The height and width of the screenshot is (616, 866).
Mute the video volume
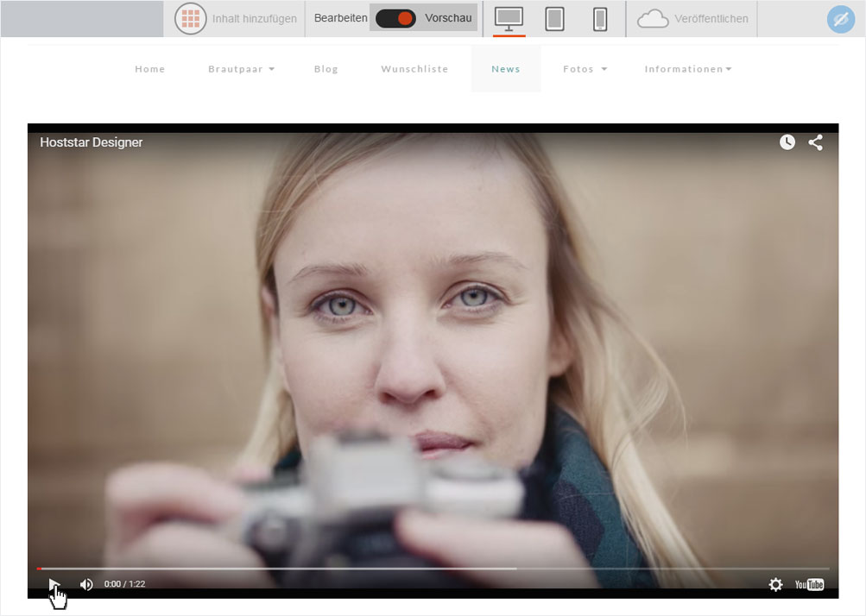coord(86,584)
